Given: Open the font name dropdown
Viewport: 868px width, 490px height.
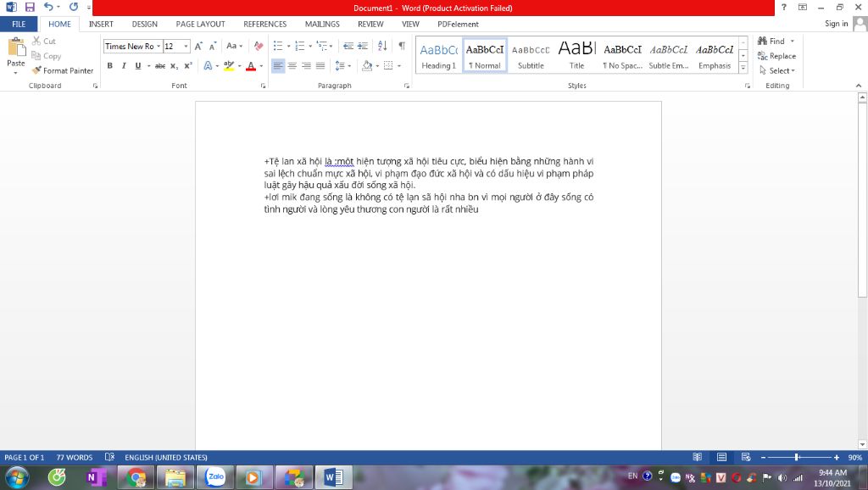Looking at the screenshot, I should [159, 46].
